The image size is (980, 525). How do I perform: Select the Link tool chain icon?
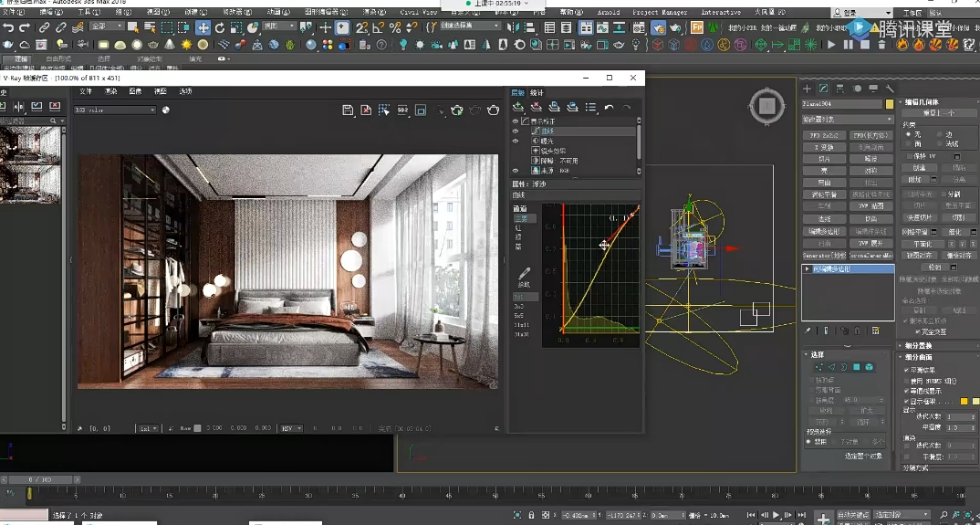tap(44, 27)
